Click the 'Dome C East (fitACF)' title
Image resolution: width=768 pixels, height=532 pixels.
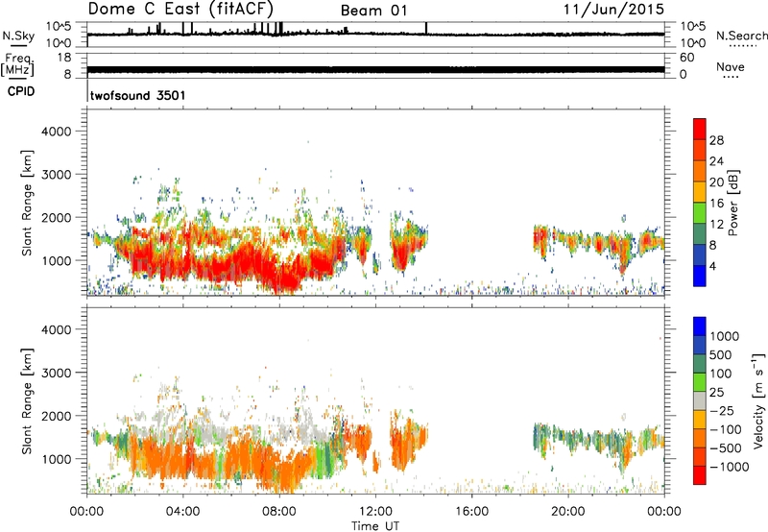point(180,9)
